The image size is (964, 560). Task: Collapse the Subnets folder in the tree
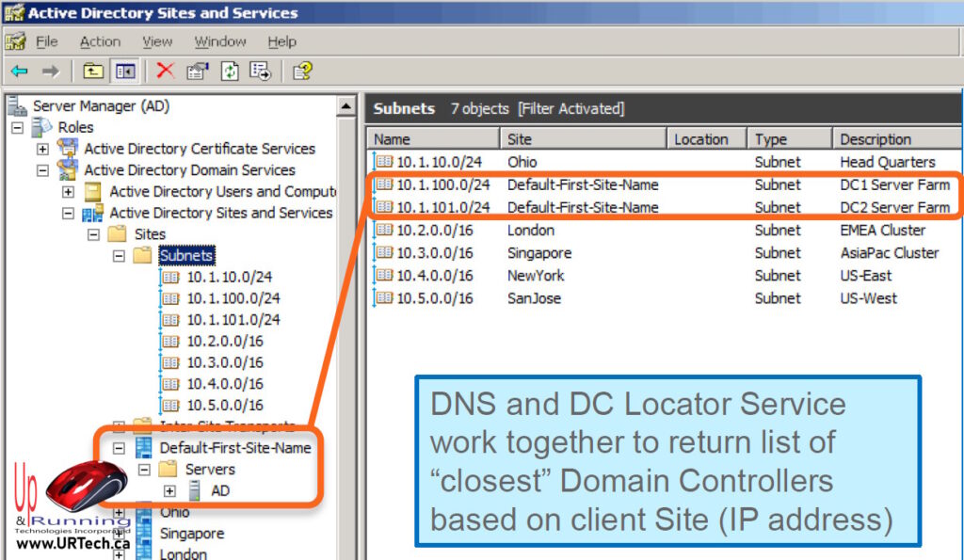coord(119,256)
